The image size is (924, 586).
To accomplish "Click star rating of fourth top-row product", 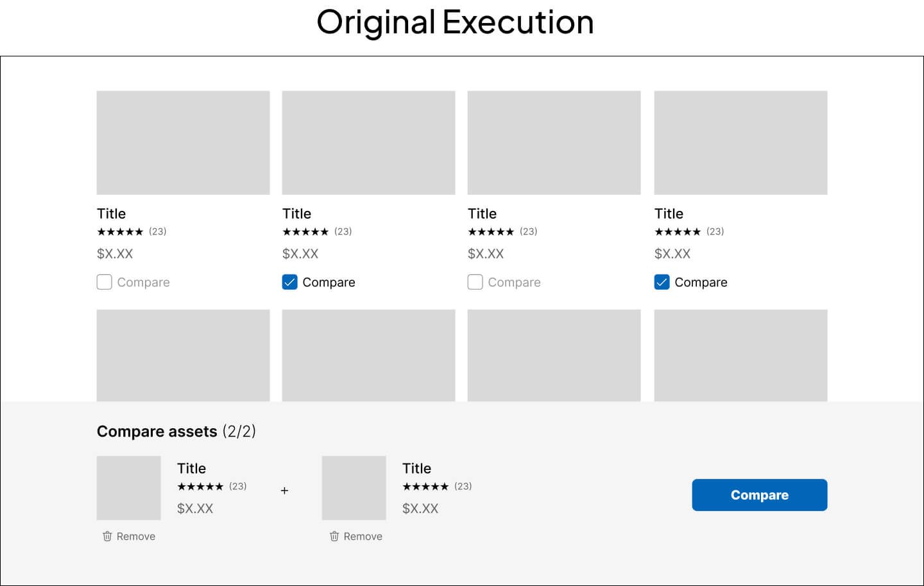I will [x=678, y=231].
